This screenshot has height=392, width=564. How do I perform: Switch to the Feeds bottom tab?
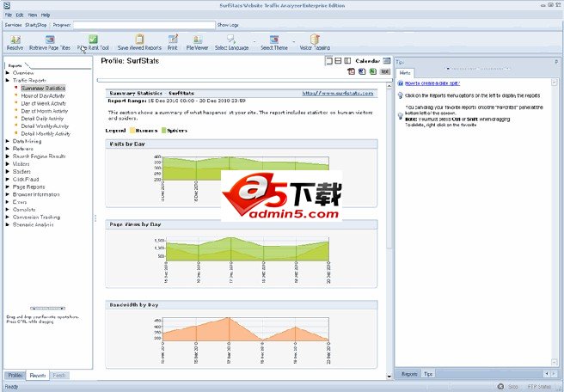pyautogui.click(x=59, y=375)
